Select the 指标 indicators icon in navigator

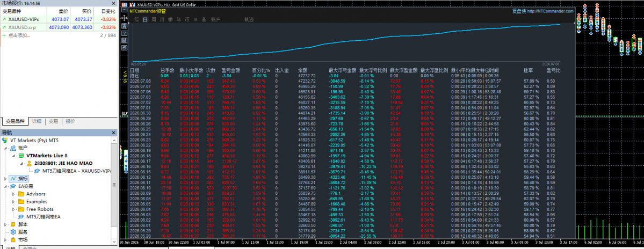[x=13, y=179]
